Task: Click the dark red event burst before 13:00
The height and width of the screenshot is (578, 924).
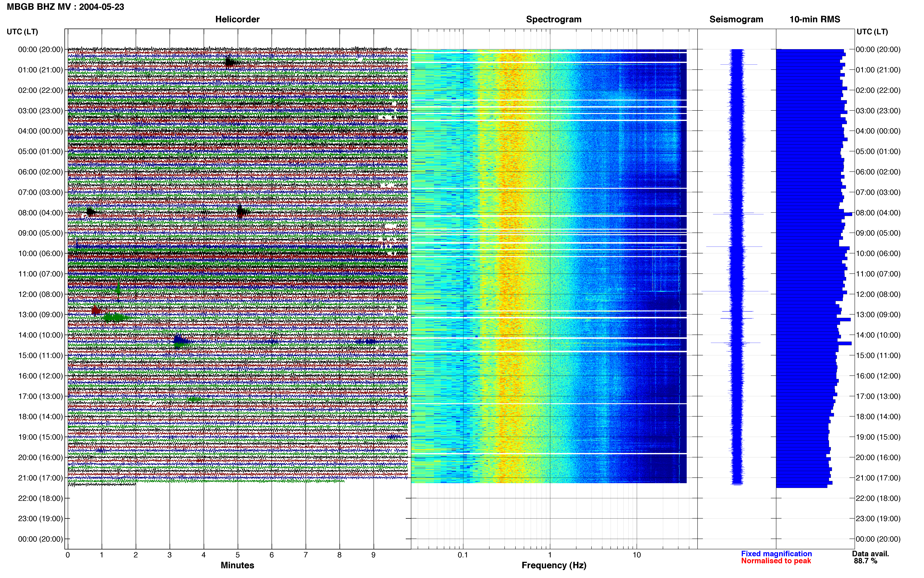Action: [96, 310]
